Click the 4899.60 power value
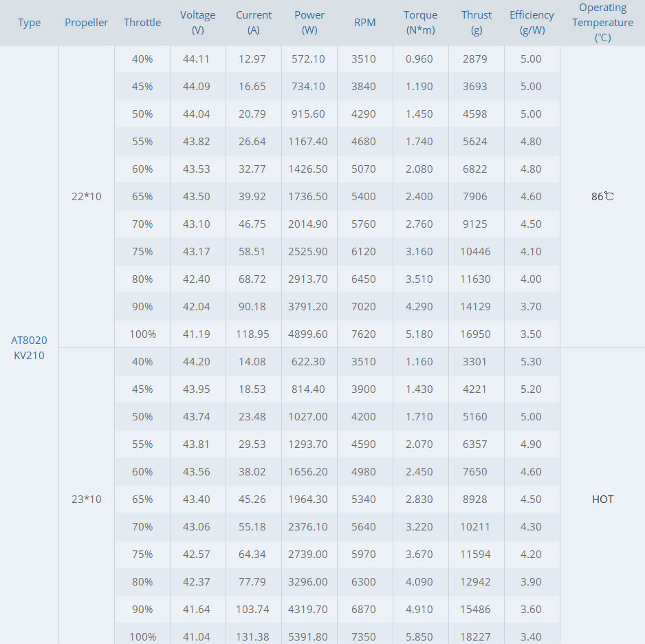 pos(308,334)
